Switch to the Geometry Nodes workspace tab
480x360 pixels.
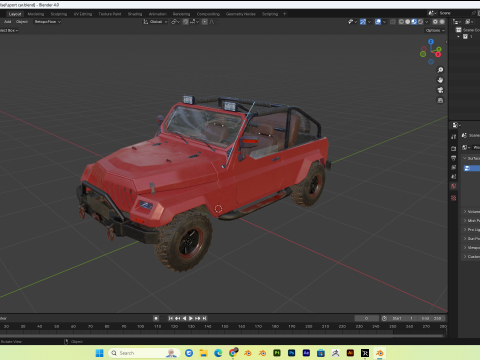coord(241,14)
